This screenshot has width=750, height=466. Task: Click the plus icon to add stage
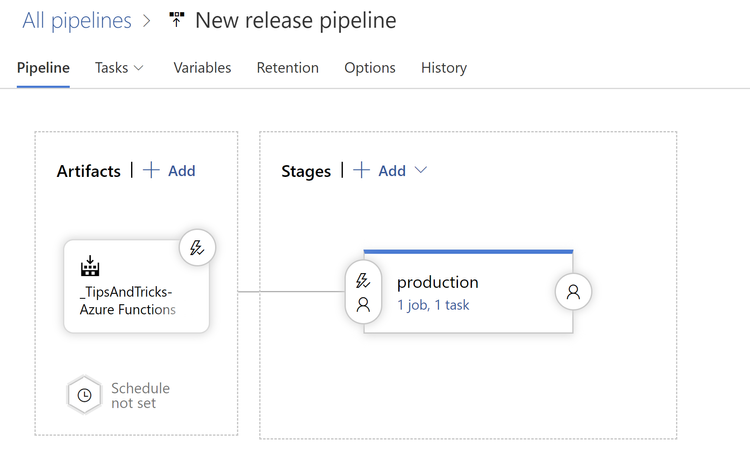(362, 170)
